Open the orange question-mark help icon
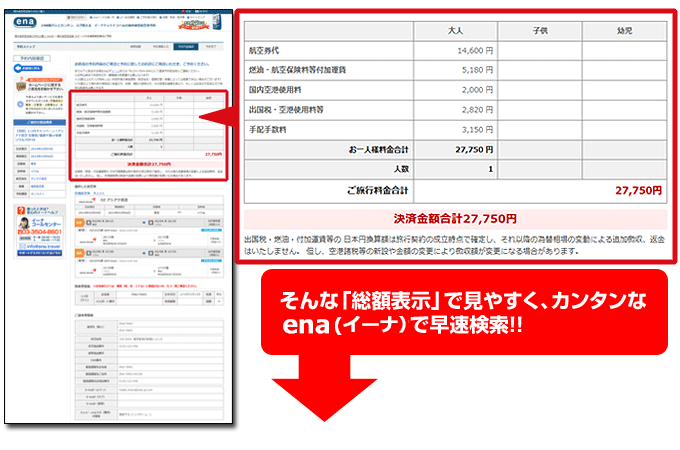Screen dimensions: 680x450 click(x=21, y=210)
